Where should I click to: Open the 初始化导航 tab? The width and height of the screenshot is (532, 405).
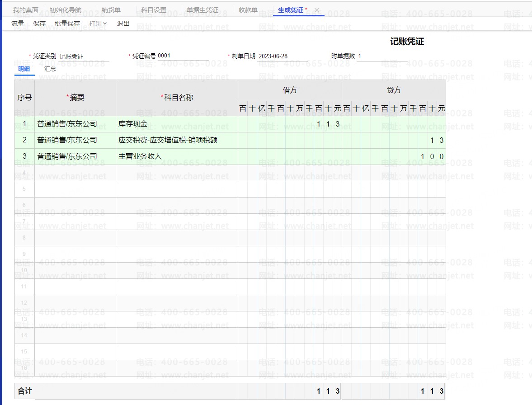click(x=65, y=10)
